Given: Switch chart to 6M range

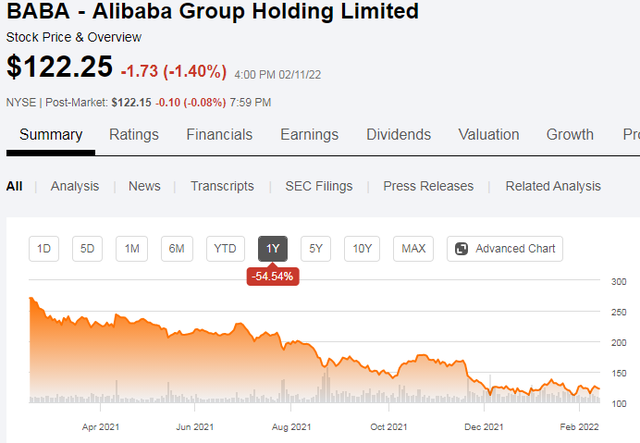Looking at the screenshot, I should click(177, 249).
